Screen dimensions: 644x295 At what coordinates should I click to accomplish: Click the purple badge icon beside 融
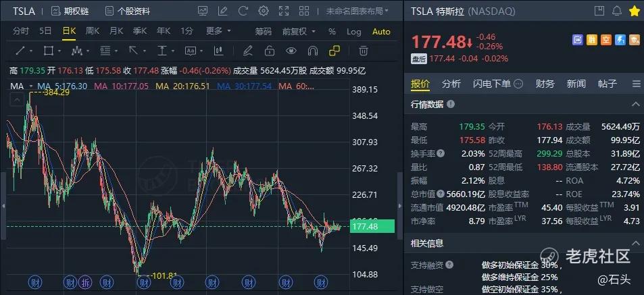(578, 40)
